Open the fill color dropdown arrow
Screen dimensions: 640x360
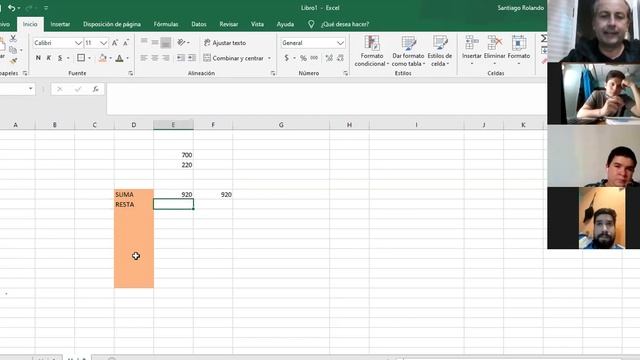pyautogui.click(x=111, y=58)
